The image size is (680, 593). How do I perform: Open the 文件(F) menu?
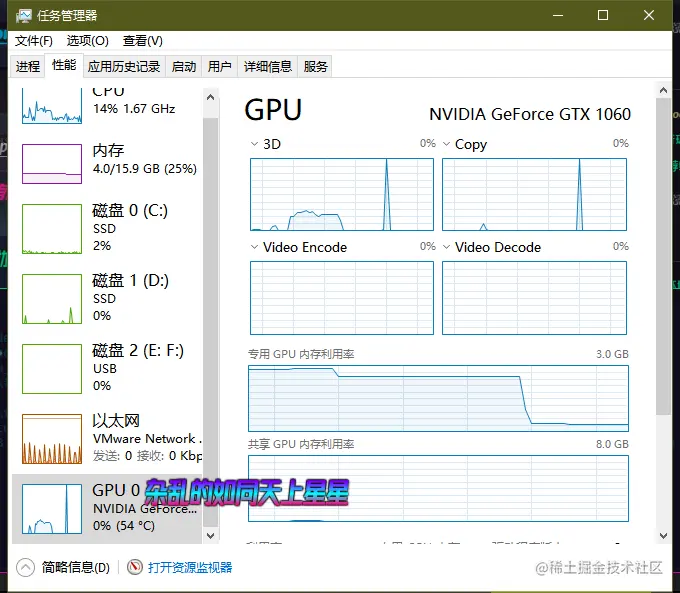pyautogui.click(x=33, y=41)
